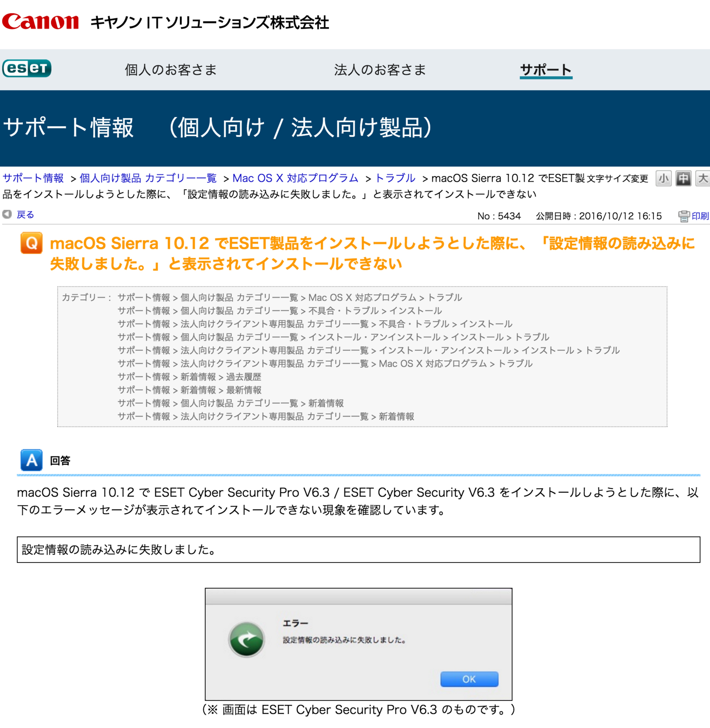Image resolution: width=710 pixels, height=728 pixels.
Task: Click the キヤノン IT ソリューションズ株式会社 company name
Action: click(x=210, y=22)
